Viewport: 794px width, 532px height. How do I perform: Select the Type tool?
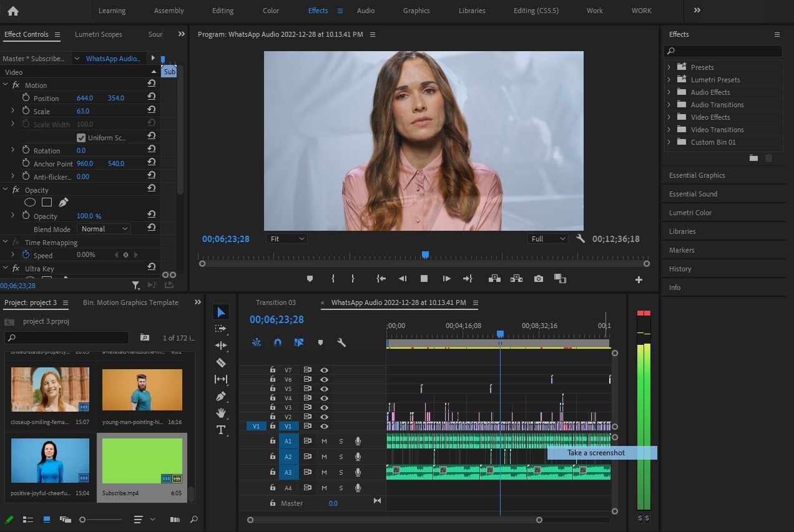coord(220,429)
